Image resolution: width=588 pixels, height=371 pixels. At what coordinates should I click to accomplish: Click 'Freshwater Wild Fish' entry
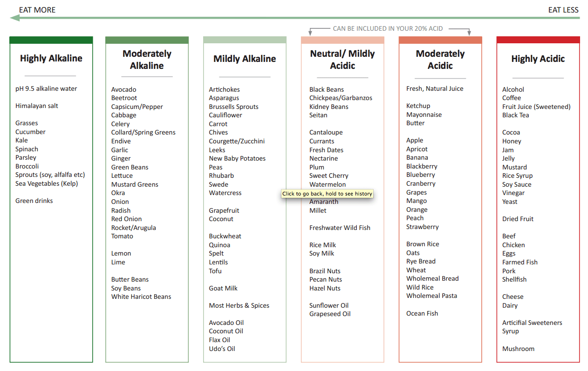(340, 228)
